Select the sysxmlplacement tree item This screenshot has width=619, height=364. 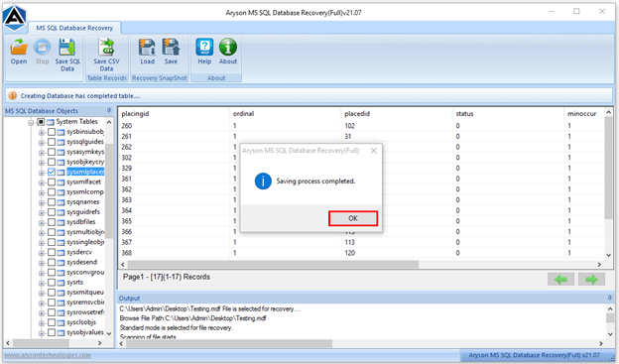85,172
